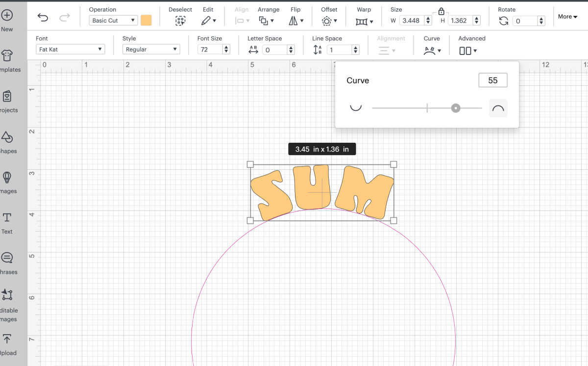Image resolution: width=588 pixels, height=366 pixels.
Task: Click the downward curve icon
Action: point(356,107)
